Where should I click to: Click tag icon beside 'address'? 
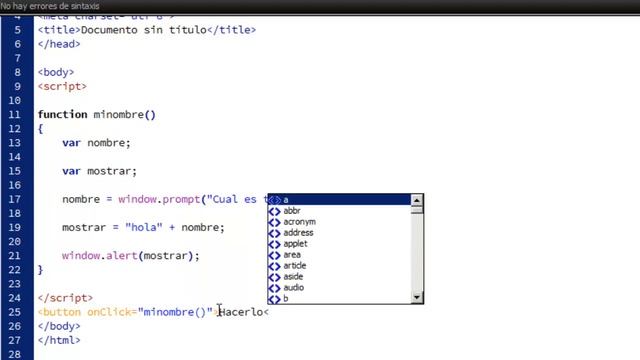tap(274, 233)
